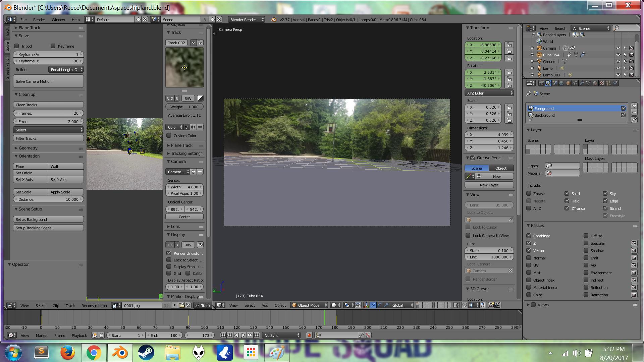Select the Particles properties tab
Screen dimensions: 644x362
pyautogui.click(x=608, y=83)
